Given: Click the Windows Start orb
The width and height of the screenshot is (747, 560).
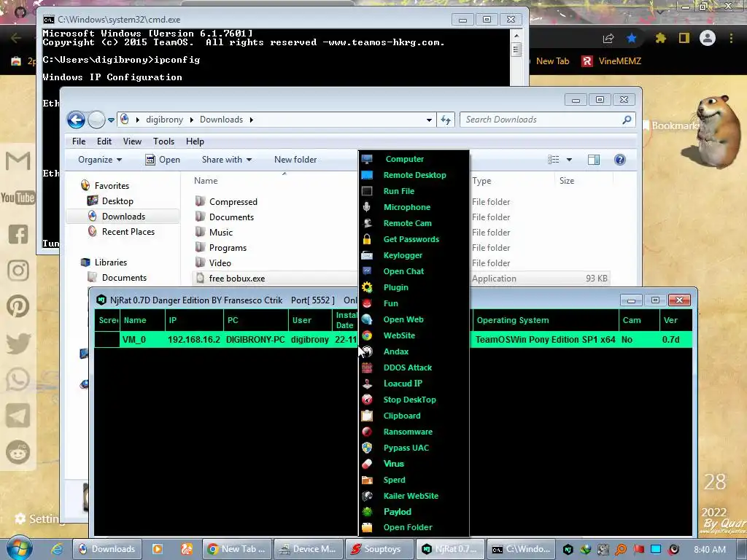Looking at the screenshot, I should pos(20,548).
